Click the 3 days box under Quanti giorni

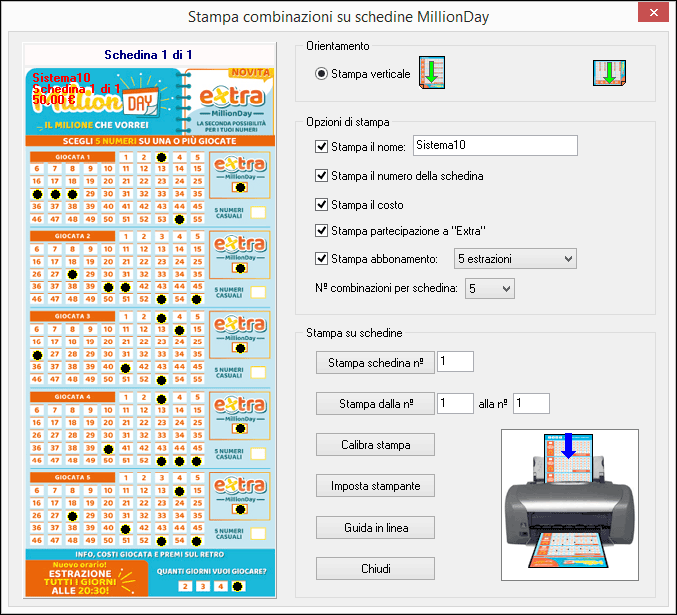[x=203, y=586]
